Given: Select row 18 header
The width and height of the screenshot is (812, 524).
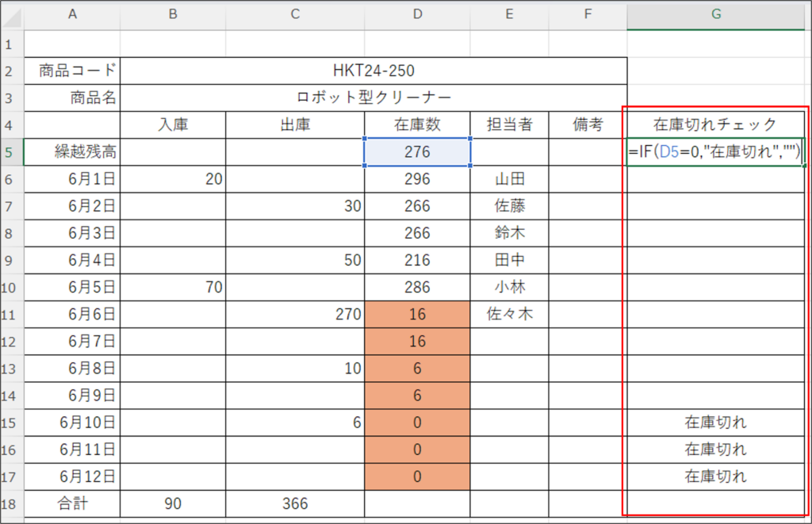Looking at the screenshot, I should click(x=11, y=504).
